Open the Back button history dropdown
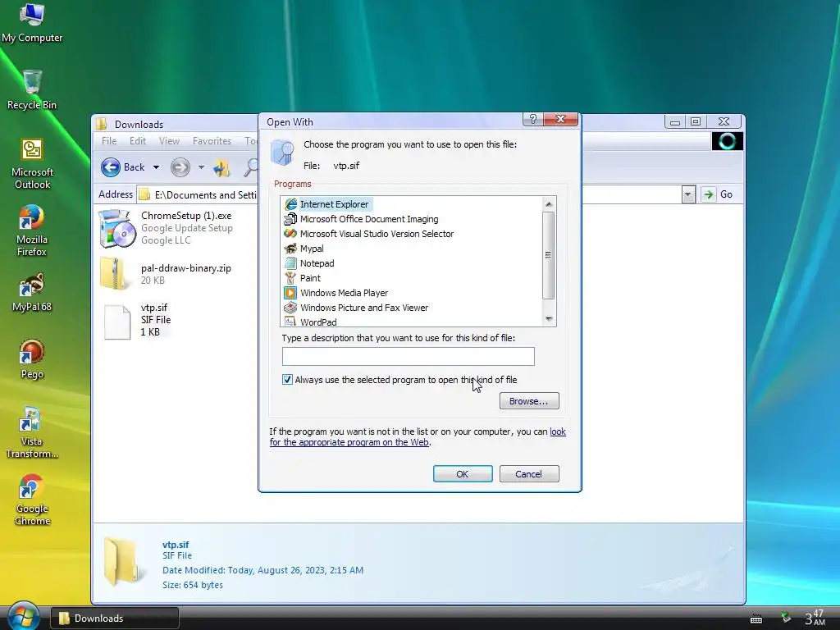840x630 pixels. tap(156, 167)
